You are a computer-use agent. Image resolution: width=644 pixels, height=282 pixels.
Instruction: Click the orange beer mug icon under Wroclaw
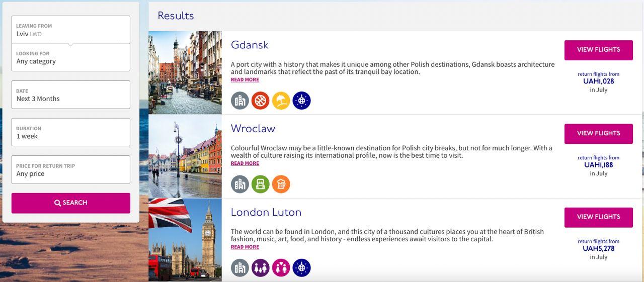(x=281, y=184)
